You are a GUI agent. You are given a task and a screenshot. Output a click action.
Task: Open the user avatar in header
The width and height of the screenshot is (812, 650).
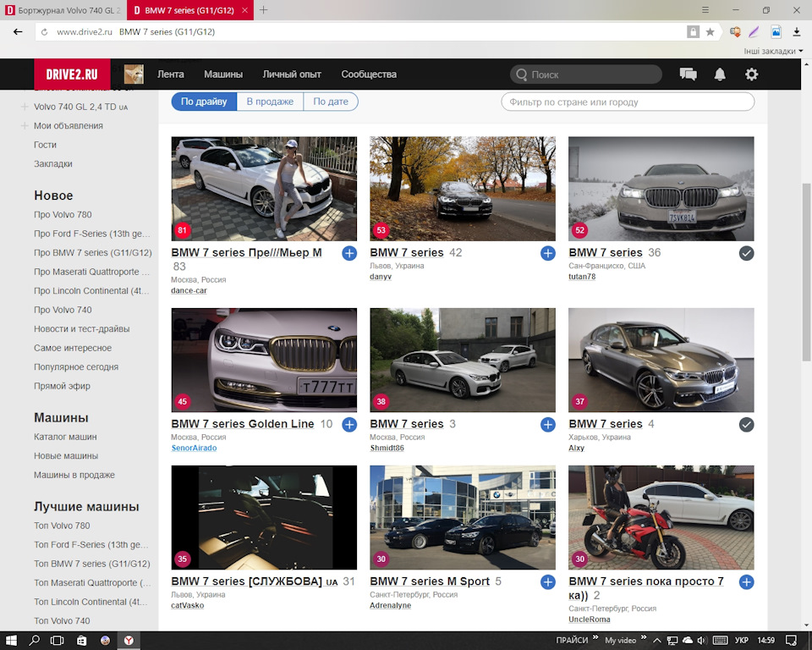click(x=134, y=74)
